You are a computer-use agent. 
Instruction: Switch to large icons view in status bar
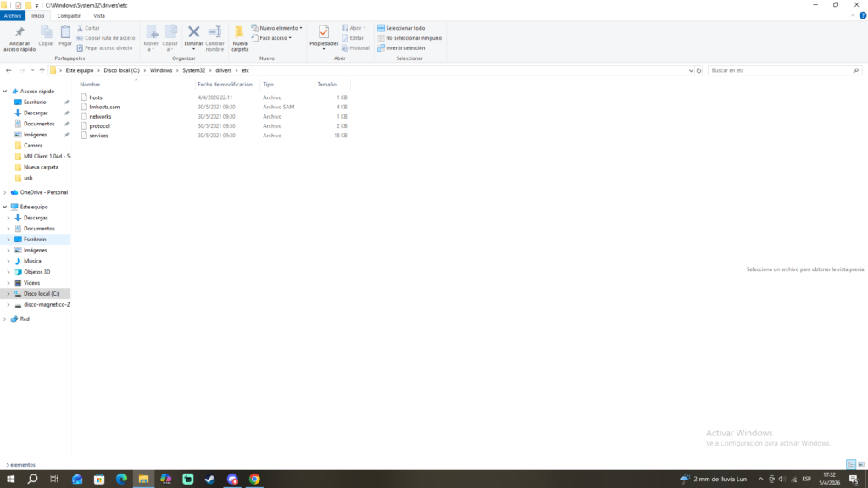(x=860, y=464)
